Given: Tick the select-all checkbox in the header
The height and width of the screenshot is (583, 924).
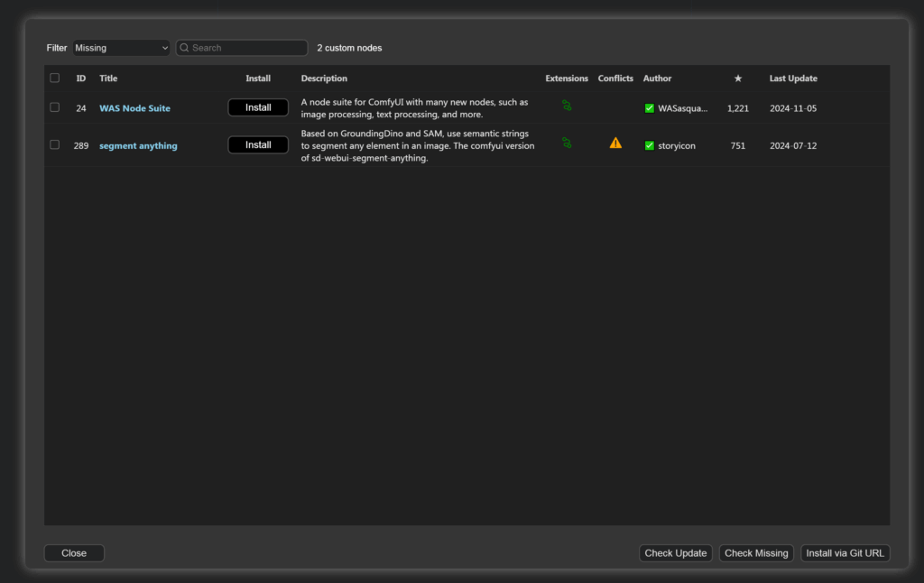Looking at the screenshot, I should click(x=55, y=78).
